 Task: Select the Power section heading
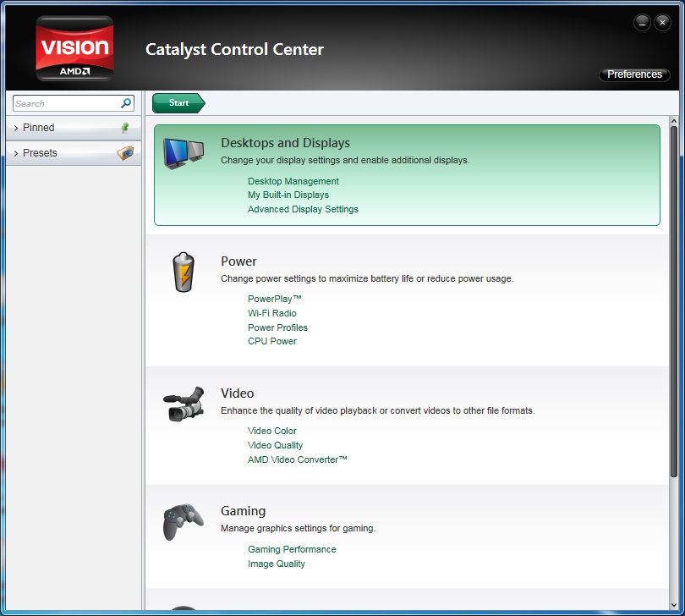238,261
